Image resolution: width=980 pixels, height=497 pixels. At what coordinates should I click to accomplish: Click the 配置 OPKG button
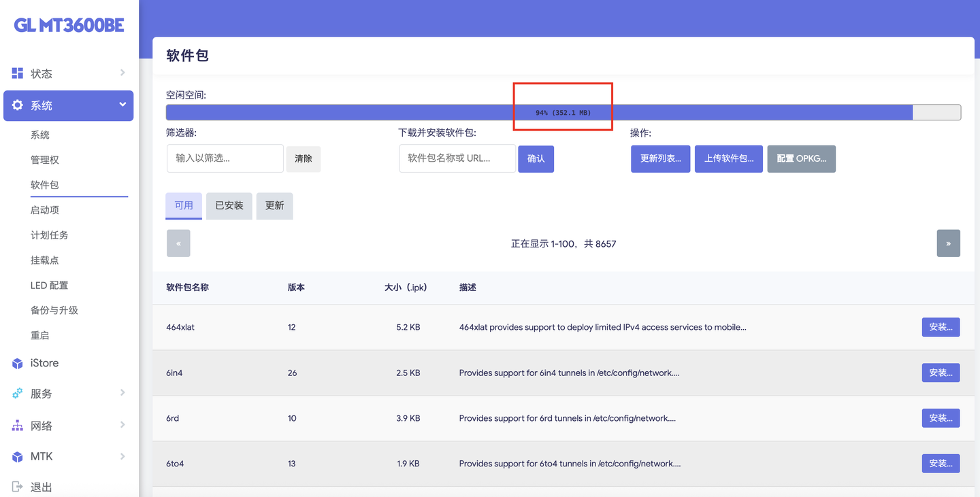802,158
